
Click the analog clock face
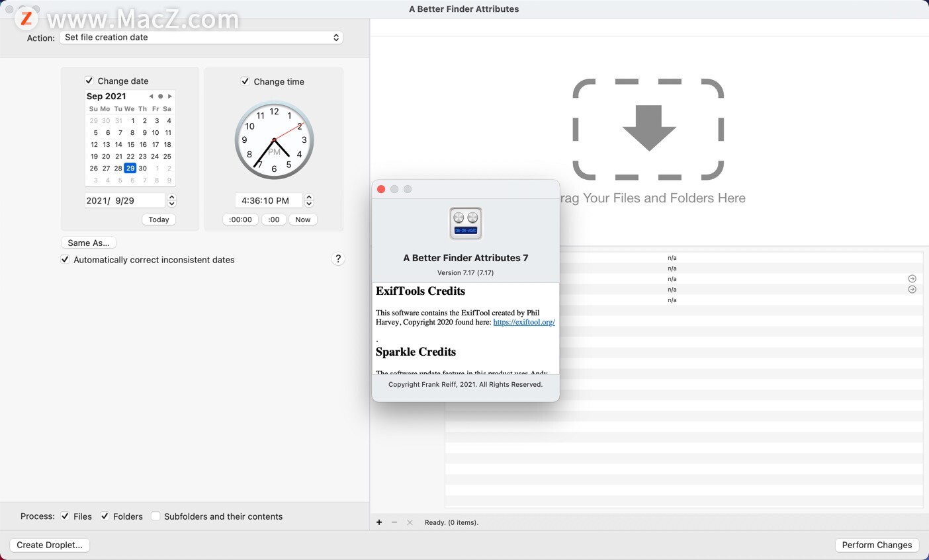[274, 140]
